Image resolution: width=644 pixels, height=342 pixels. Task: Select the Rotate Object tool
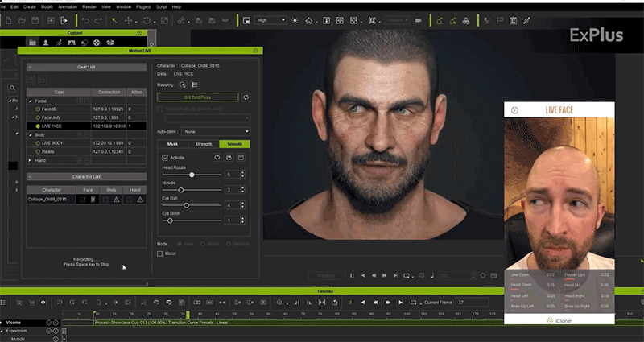147,21
